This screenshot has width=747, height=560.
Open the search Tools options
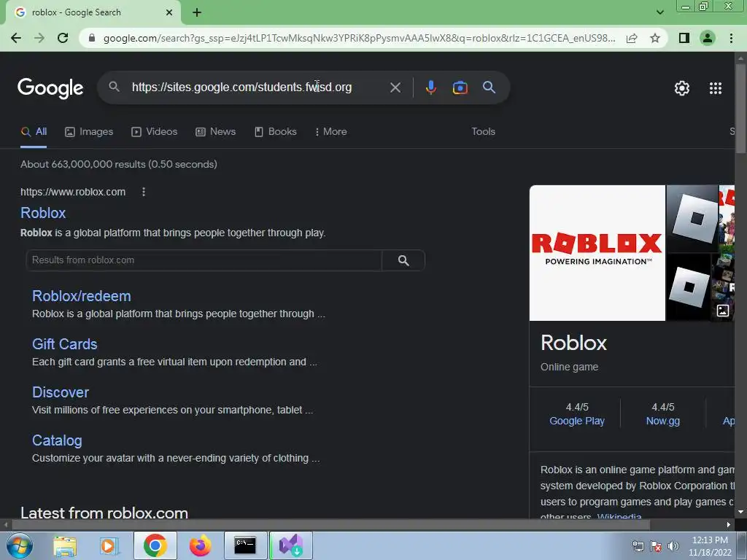[x=483, y=132]
